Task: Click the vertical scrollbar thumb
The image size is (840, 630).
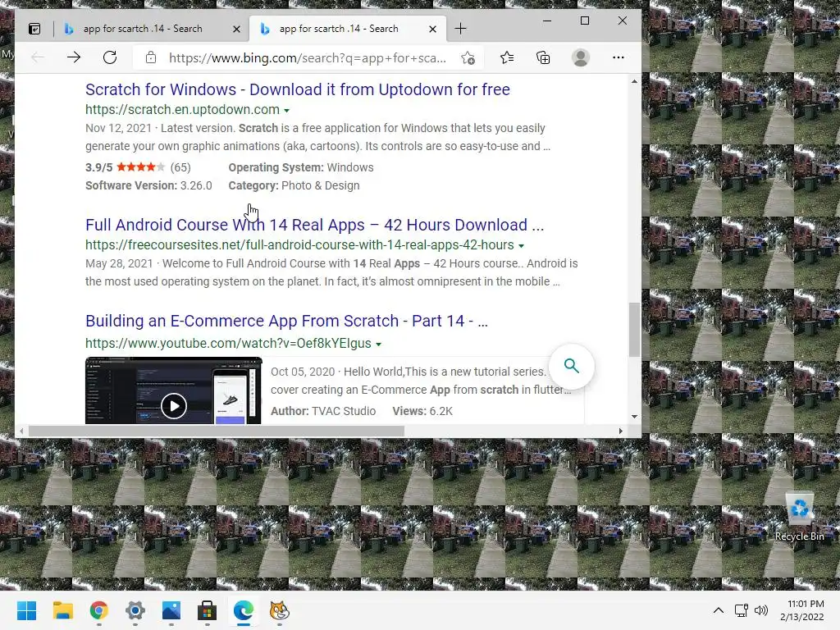Action: (634, 330)
